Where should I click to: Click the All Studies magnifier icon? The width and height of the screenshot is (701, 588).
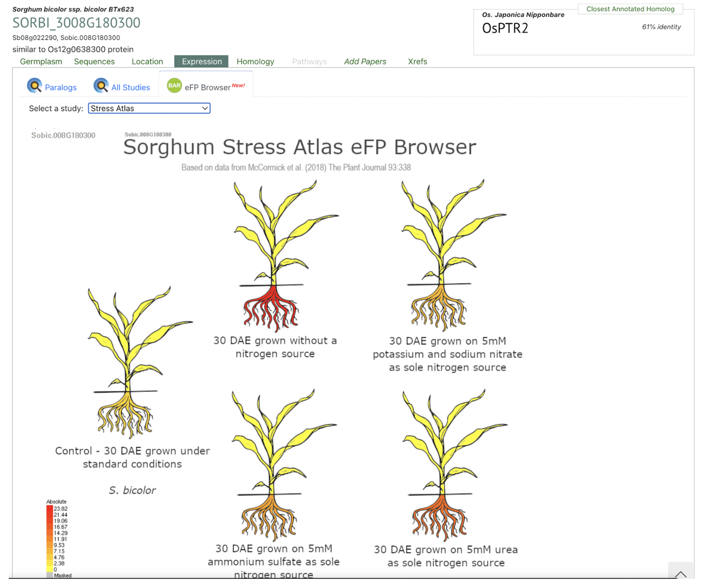[x=101, y=86]
